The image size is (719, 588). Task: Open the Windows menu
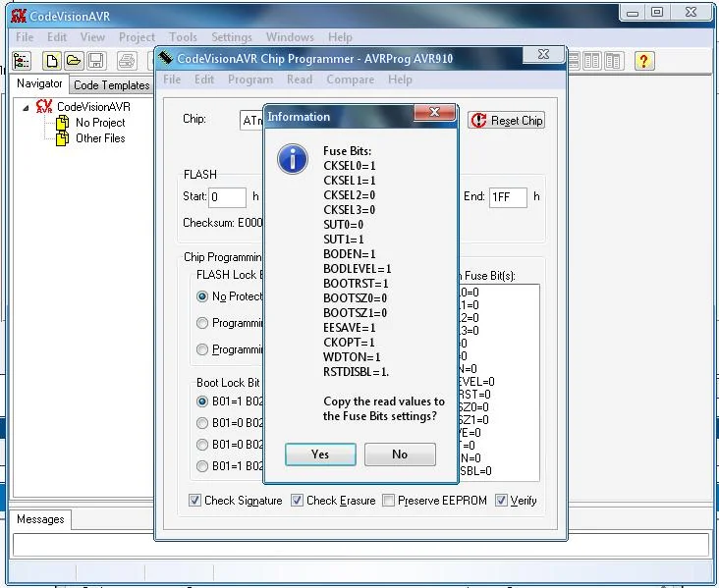pyautogui.click(x=290, y=37)
